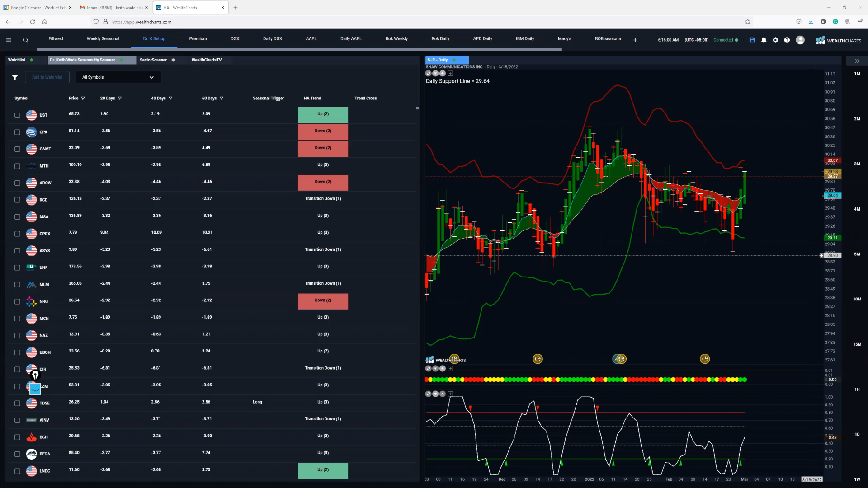
Task: Click the HA Trend column header
Action: click(x=312, y=98)
